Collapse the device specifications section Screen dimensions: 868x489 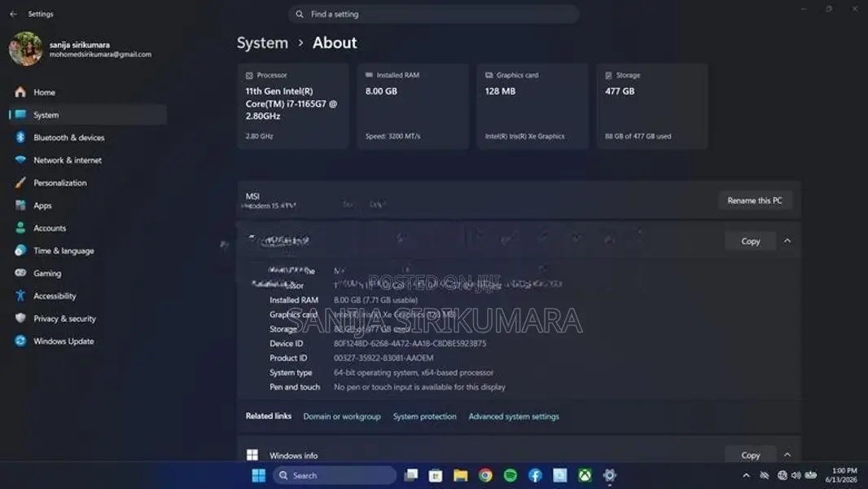(x=787, y=241)
